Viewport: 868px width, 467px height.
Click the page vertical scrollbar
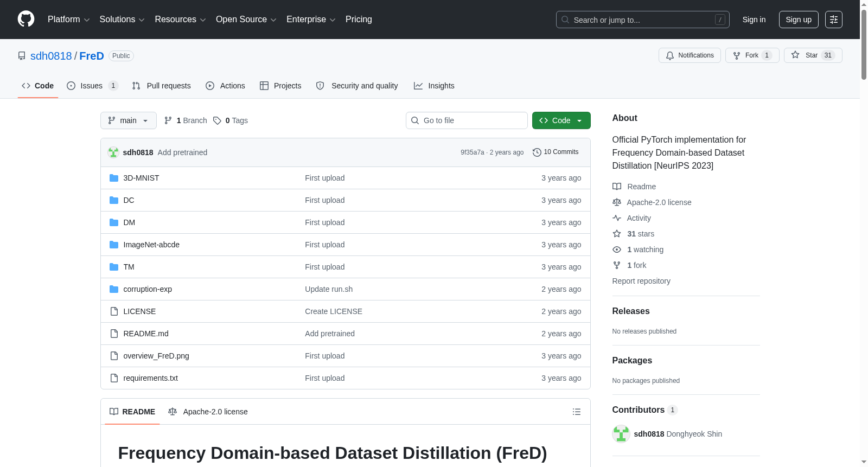[864, 233]
